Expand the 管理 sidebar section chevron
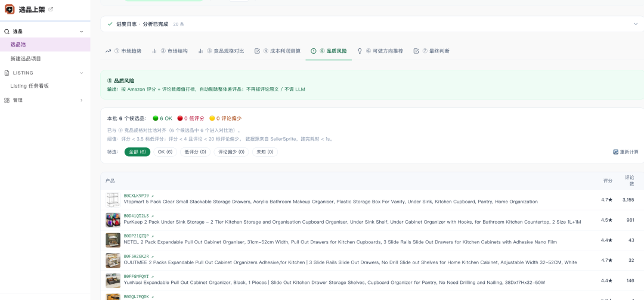The height and width of the screenshot is (300, 644). pos(81,100)
